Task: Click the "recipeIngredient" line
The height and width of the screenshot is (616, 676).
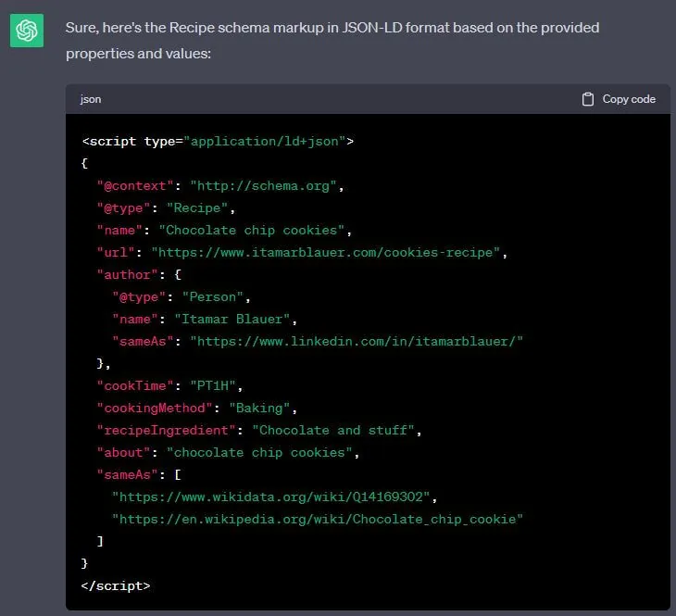Action: pyautogui.click(x=259, y=431)
